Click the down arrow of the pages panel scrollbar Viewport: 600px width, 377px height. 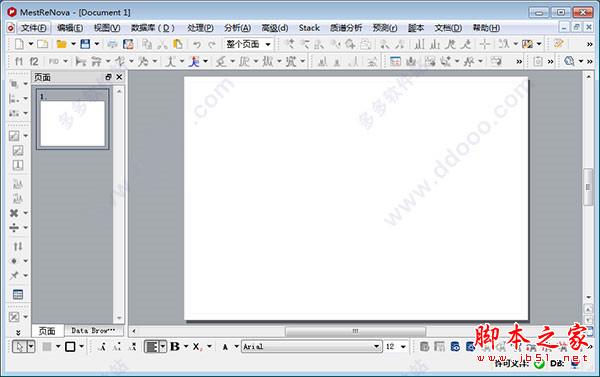(x=119, y=318)
